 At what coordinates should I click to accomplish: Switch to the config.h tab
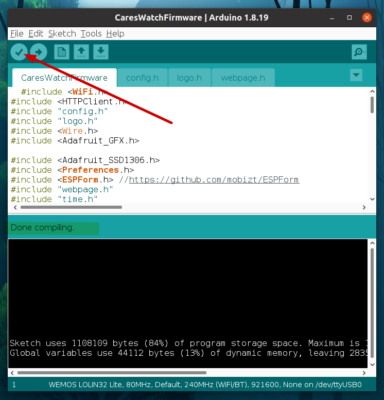point(142,78)
